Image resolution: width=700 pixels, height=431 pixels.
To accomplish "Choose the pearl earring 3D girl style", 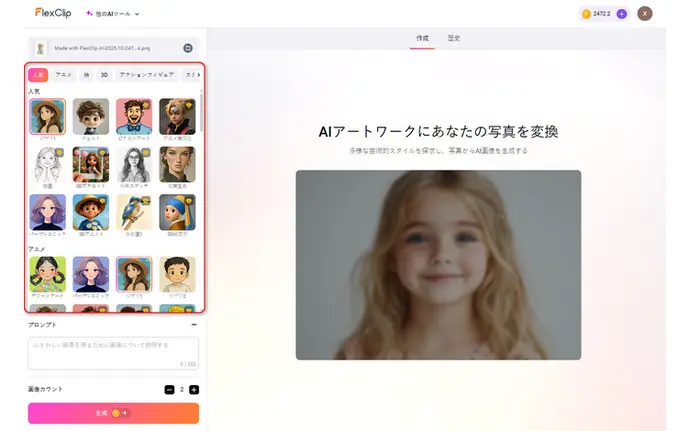I will [x=177, y=212].
